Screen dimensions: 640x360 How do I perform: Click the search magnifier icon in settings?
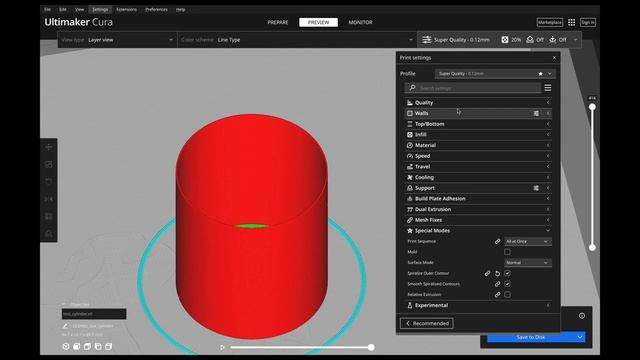(x=412, y=88)
